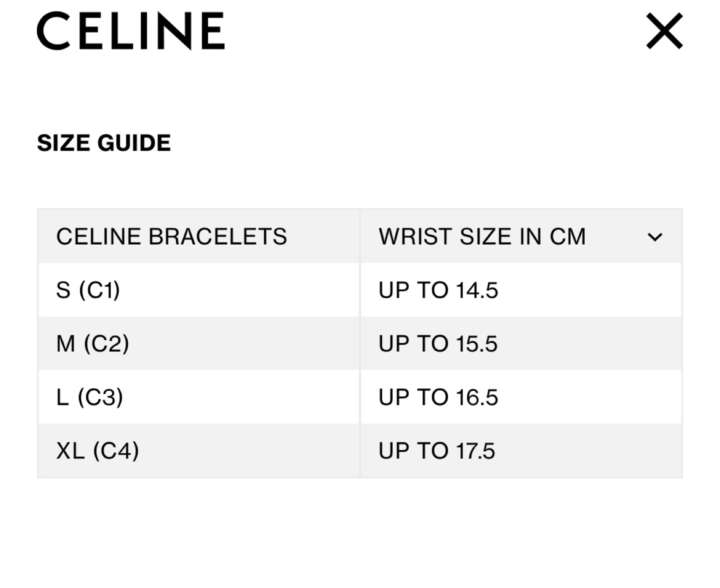
Task: Click the C4 code in last row
Action: click(115, 451)
